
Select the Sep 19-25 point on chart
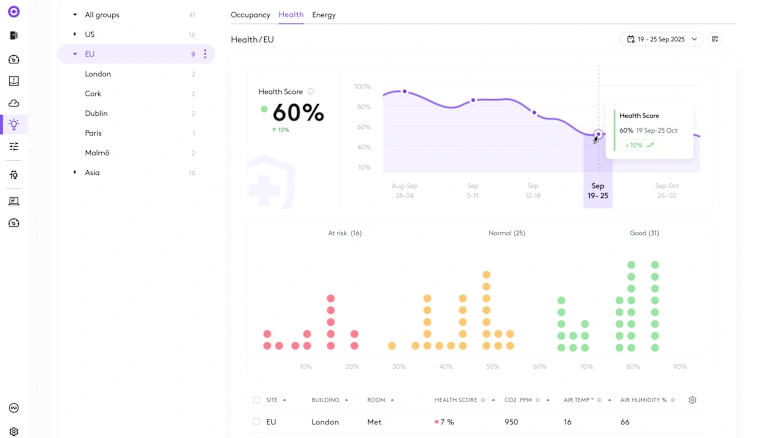coord(598,134)
